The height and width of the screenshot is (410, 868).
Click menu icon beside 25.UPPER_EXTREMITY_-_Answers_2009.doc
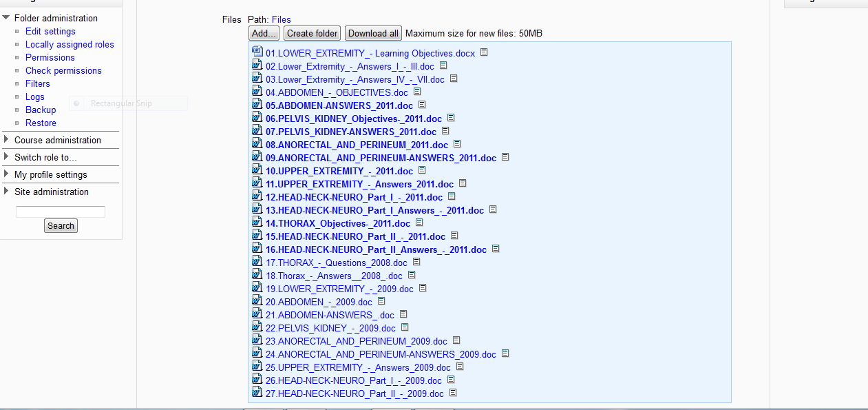[460, 367]
